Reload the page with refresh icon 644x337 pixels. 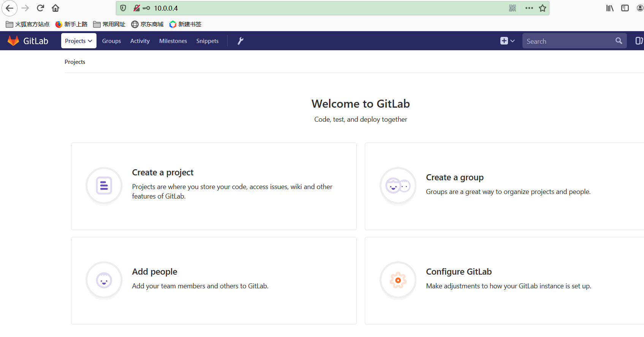click(x=40, y=8)
